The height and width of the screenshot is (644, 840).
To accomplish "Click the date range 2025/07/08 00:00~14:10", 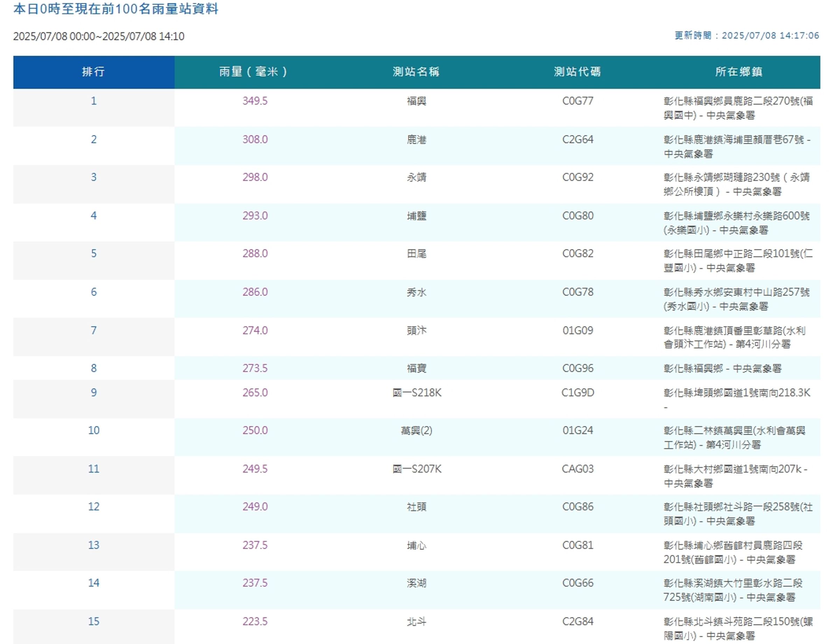I will tap(99, 36).
